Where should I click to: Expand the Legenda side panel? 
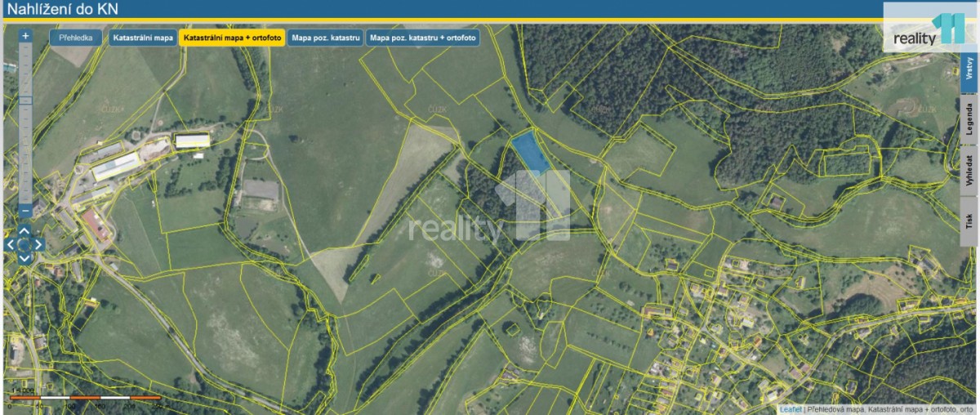[969, 119]
